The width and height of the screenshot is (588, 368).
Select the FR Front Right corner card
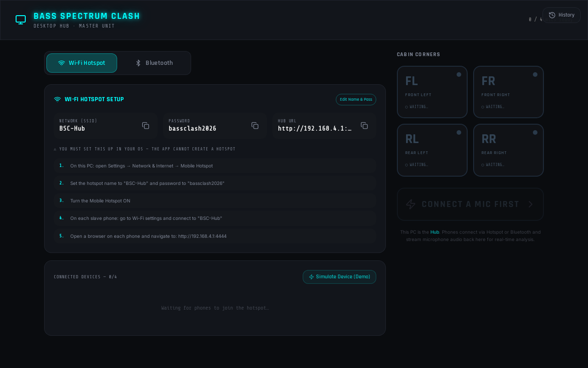tap(509, 92)
